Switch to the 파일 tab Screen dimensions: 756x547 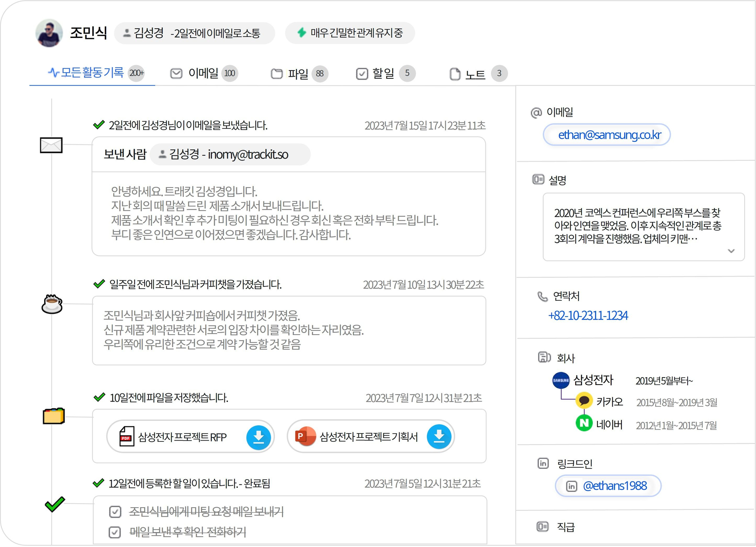point(299,74)
